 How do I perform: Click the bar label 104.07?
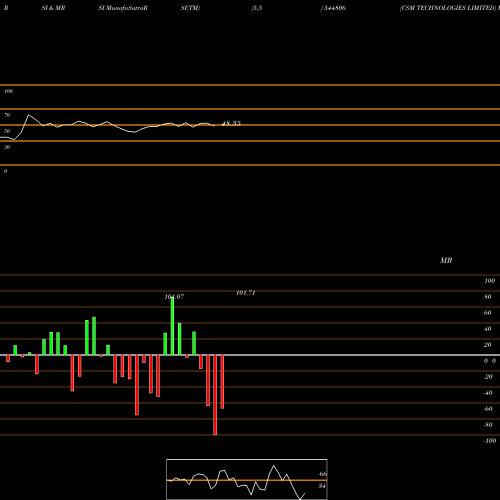point(174,297)
